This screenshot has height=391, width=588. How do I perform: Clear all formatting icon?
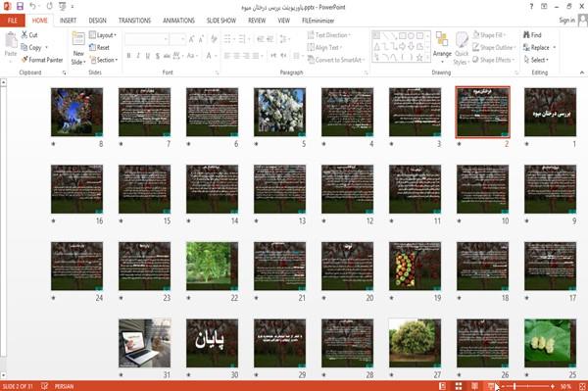click(214, 38)
